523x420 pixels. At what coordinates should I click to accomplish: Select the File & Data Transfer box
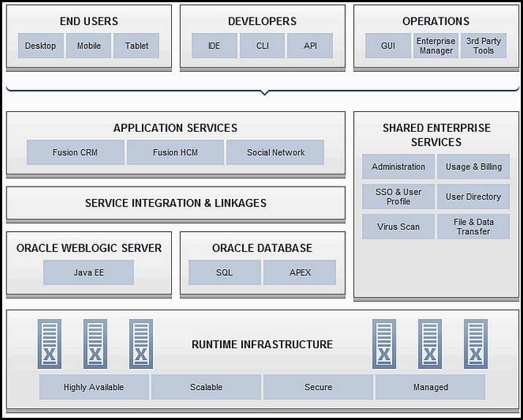point(474,227)
